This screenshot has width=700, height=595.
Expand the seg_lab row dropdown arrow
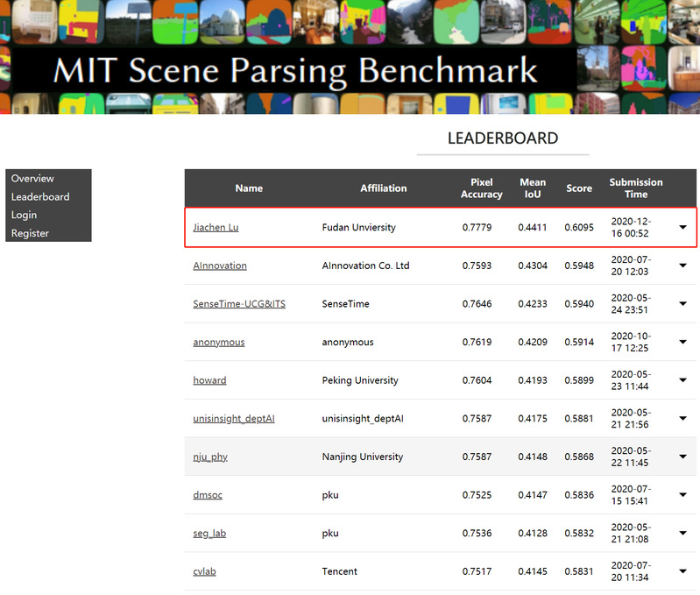tap(683, 534)
